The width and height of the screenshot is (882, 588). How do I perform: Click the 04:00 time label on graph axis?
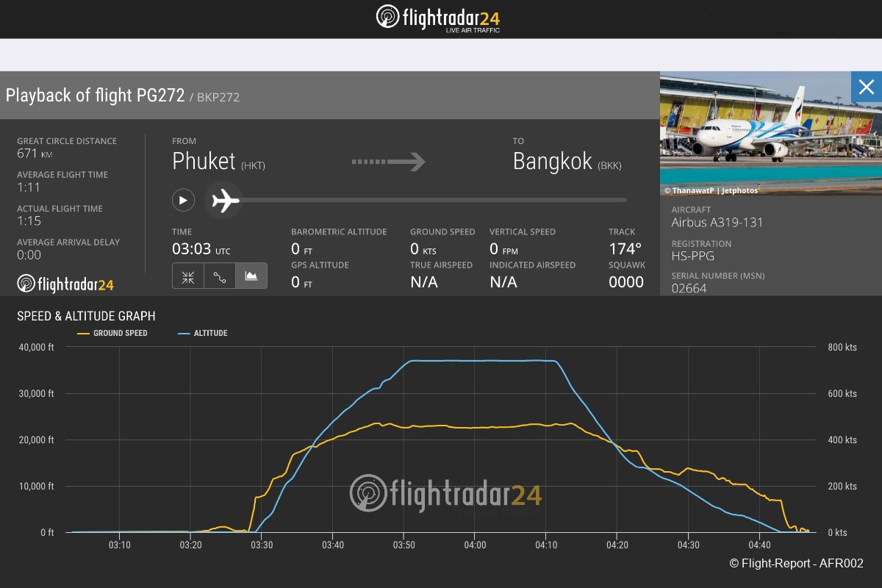(475, 545)
